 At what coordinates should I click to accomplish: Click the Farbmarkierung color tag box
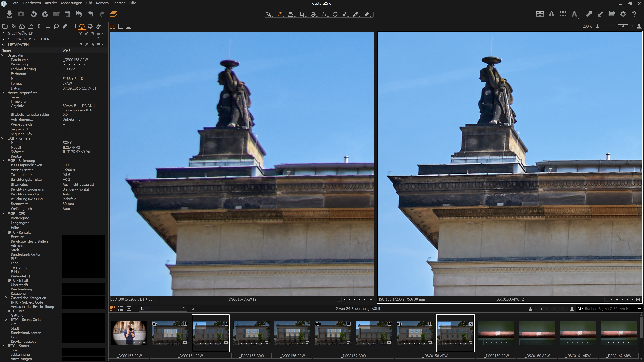[x=64, y=69]
